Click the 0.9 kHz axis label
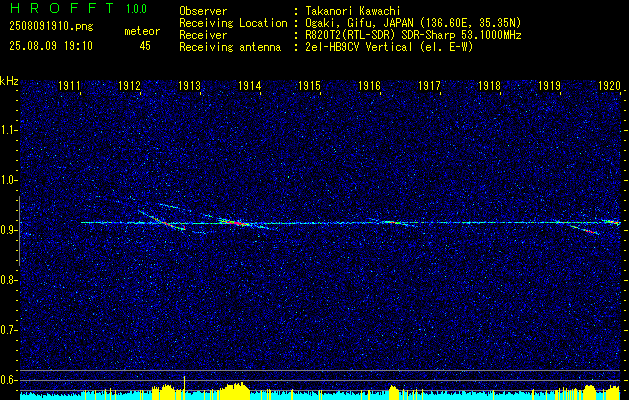The image size is (629, 400). pyautogui.click(x=7, y=230)
